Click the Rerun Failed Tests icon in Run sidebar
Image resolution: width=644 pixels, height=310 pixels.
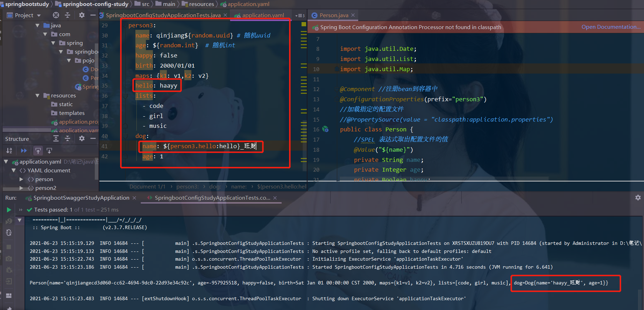coord(9,221)
